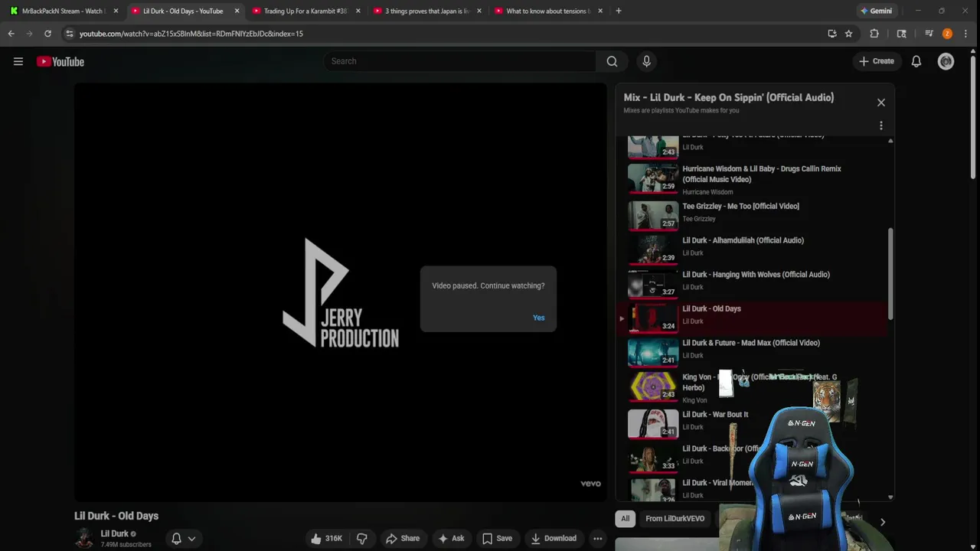Like the video with the thumbs up

point(326,538)
